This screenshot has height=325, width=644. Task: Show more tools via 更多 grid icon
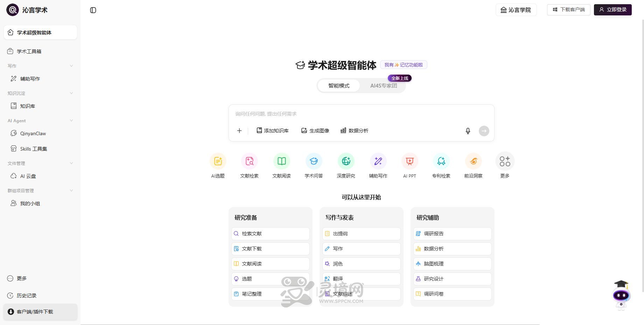(x=505, y=161)
